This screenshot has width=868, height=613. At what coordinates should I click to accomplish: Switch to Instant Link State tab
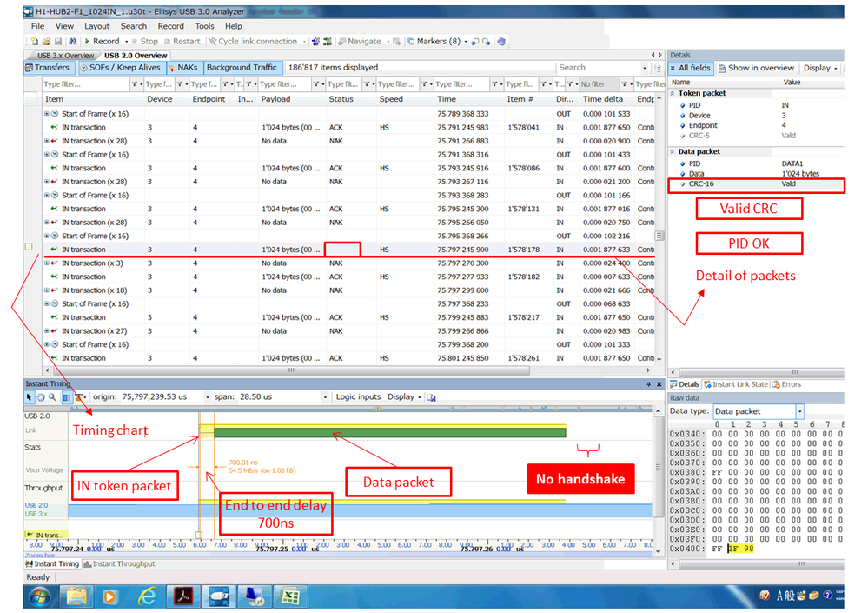736,384
